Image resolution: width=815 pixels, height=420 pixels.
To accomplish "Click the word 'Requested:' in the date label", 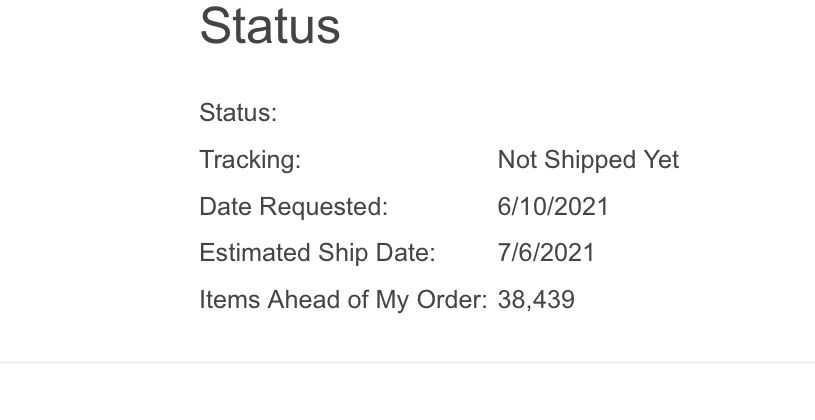I will click(x=324, y=206).
